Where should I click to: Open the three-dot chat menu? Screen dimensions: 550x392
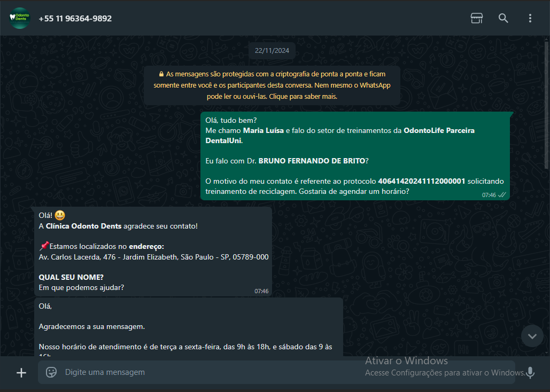[x=530, y=18]
